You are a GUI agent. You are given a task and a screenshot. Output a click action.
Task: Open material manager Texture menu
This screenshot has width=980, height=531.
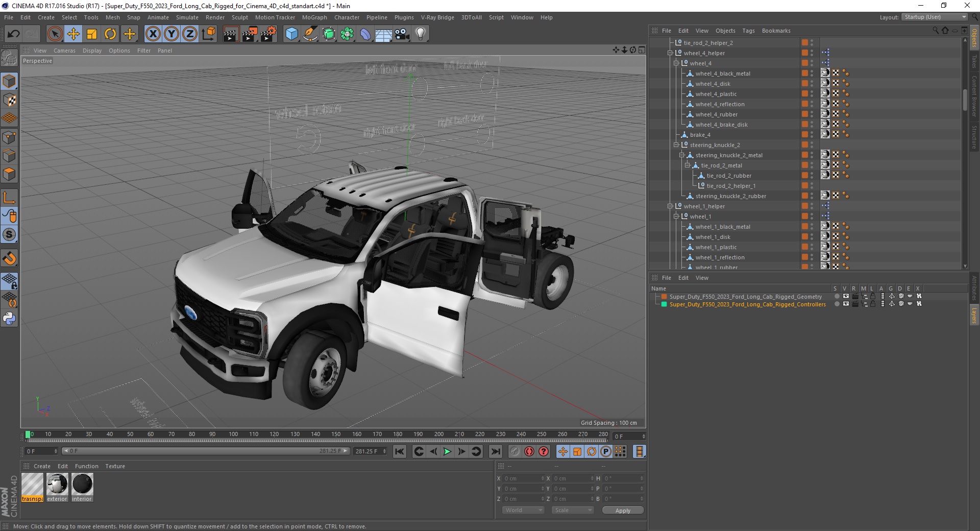[x=115, y=466]
